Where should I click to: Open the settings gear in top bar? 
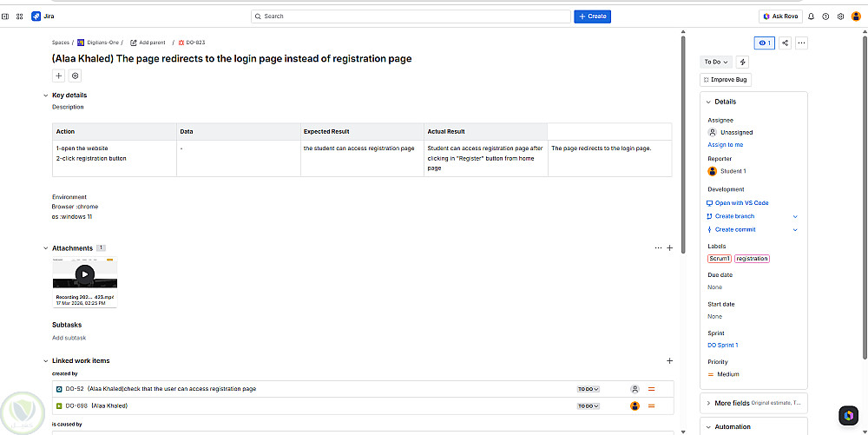click(840, 16)
